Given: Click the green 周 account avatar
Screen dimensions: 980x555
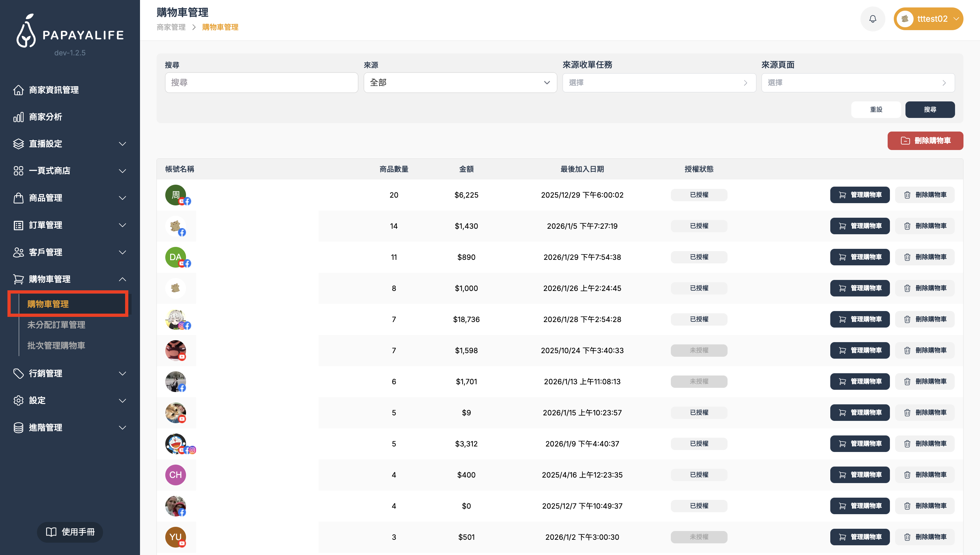Looking at the screenshot, I should 175,195.
